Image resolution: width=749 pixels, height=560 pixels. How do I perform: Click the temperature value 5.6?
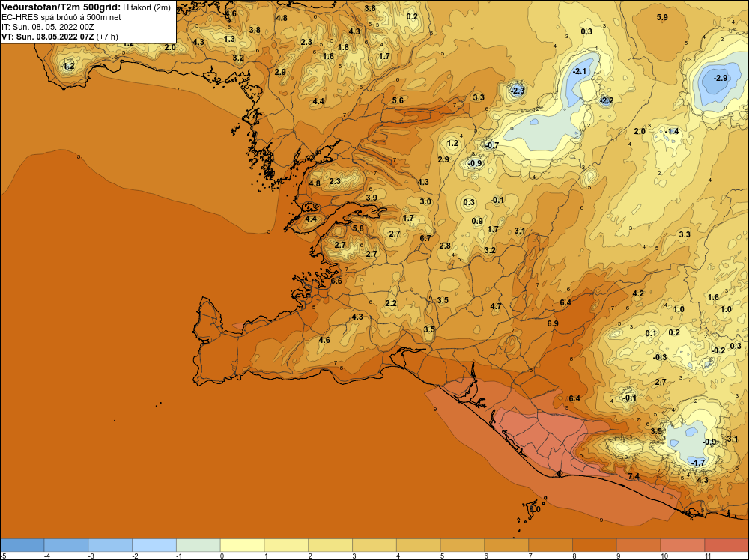(x=398, y=100)
